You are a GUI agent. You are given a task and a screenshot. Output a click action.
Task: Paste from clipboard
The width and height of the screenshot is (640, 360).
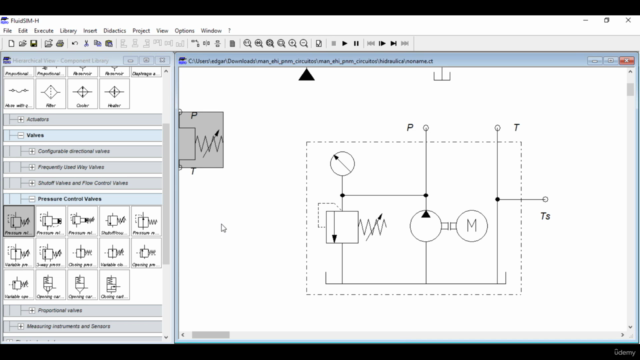pyautogui.click(x=109, y=43)
